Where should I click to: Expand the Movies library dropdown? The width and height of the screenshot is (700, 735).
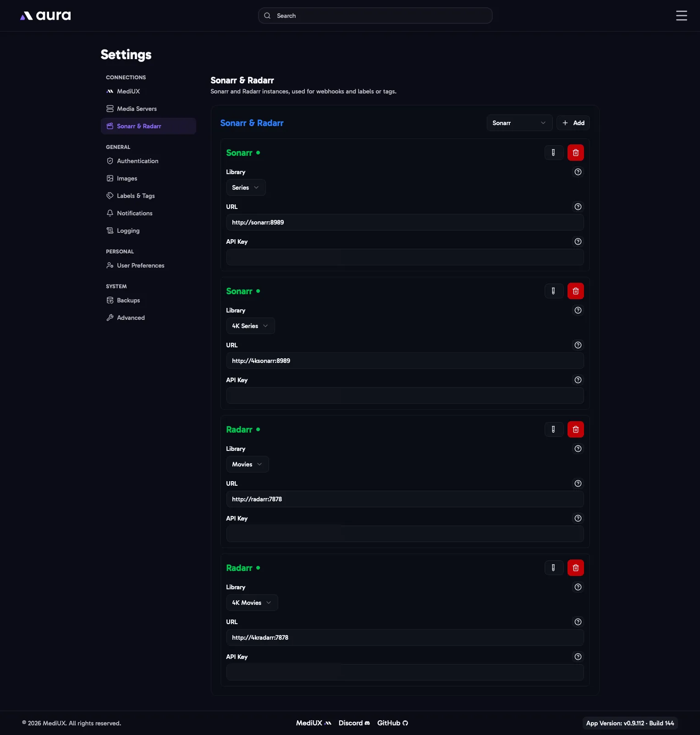coord(248,464)
